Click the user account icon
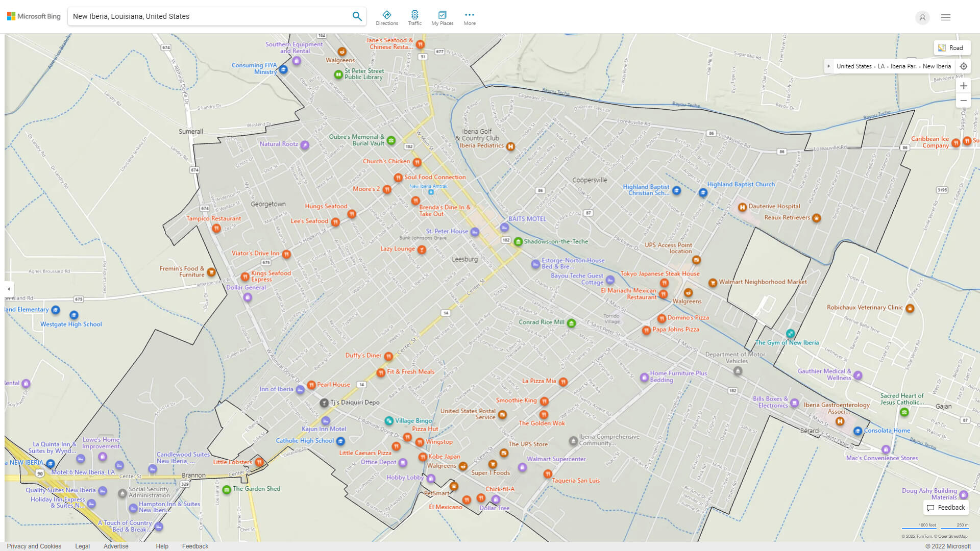Screen dimensions: 980x551 tap(922, 17)
